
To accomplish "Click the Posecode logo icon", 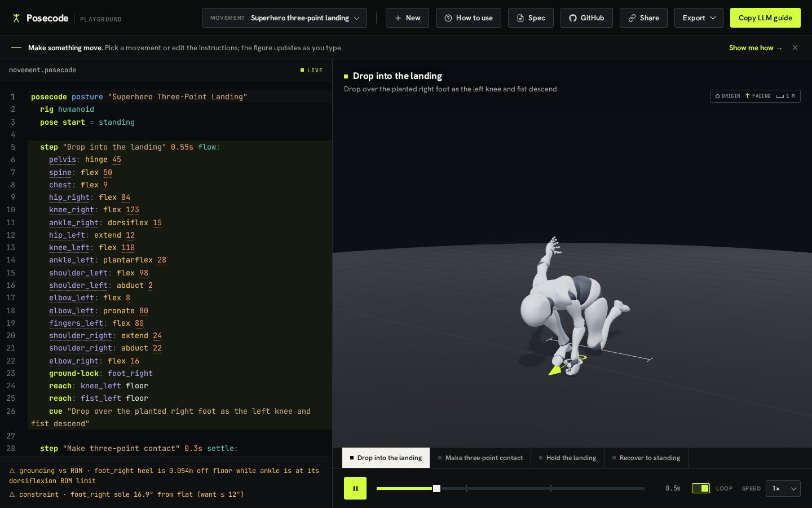I will point(16,18).
